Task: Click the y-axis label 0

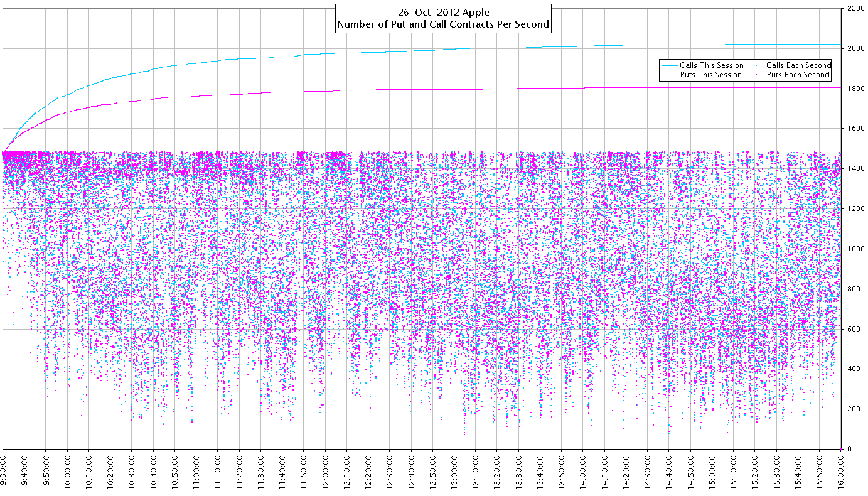Action: click(x=848, y=450)
